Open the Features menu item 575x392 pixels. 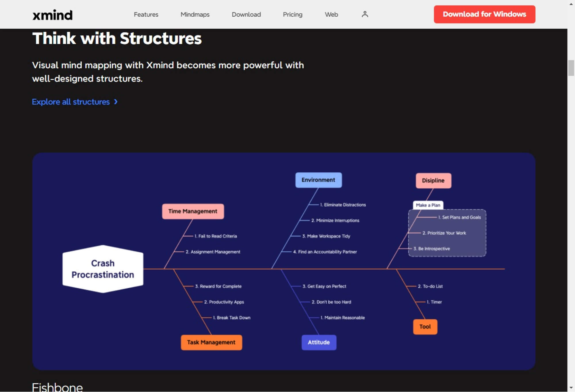146,14
